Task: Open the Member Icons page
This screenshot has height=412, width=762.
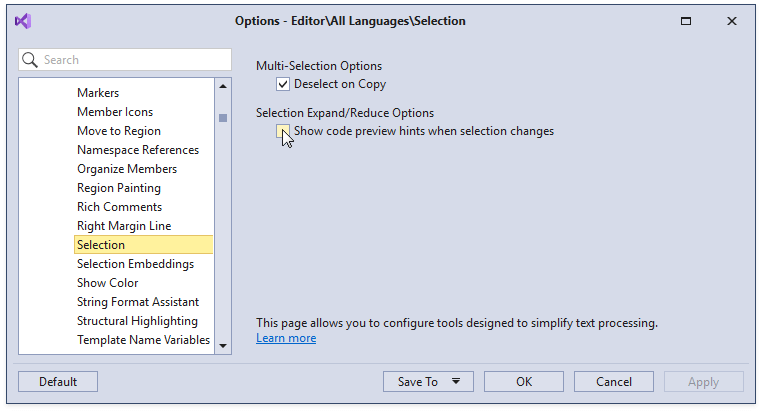Action: [x=115, y=112]
